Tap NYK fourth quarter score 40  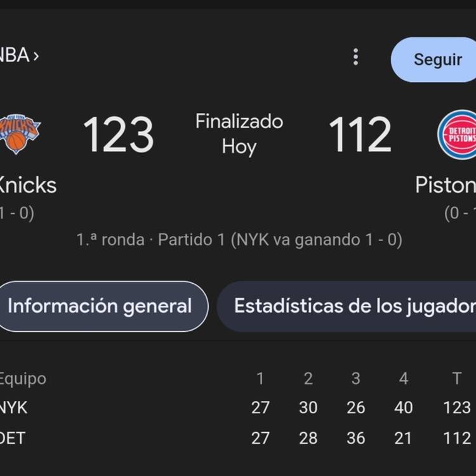(403, 407)
